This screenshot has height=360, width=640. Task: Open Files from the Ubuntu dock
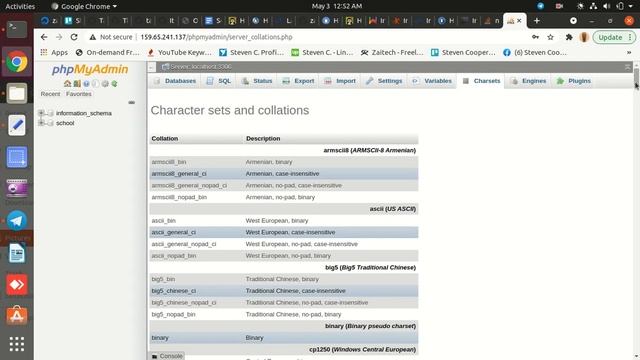[17, 93]
